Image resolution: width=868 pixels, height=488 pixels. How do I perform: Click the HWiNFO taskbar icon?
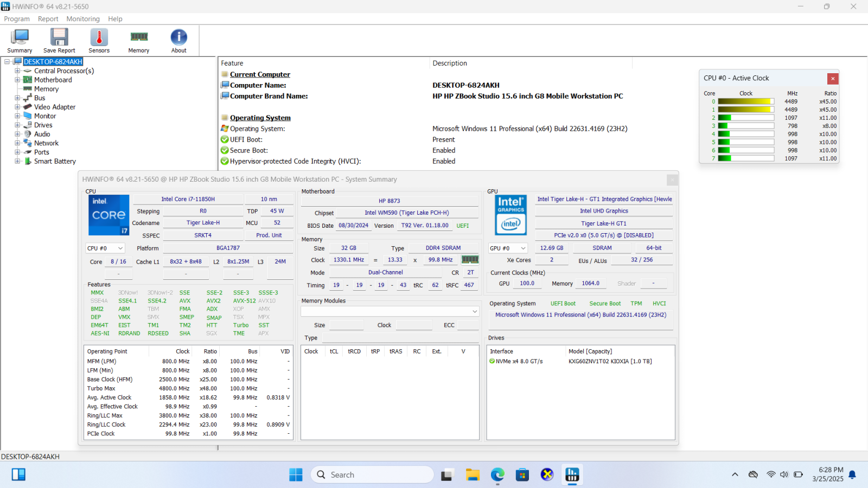(x=572, y=475)
